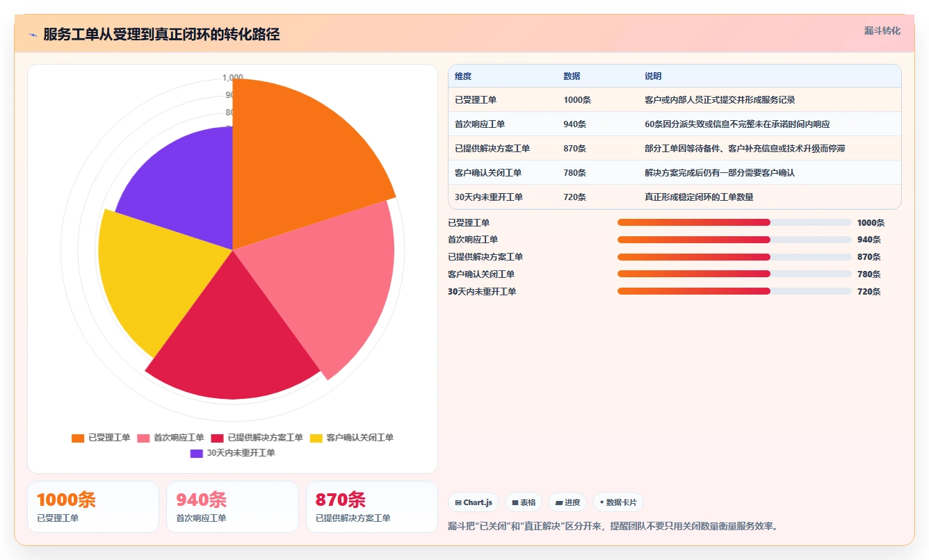Toggle 客户确认关闭工单 legend item in chart
The height and width of the screenshot is (560, 929).
[351, 438]
